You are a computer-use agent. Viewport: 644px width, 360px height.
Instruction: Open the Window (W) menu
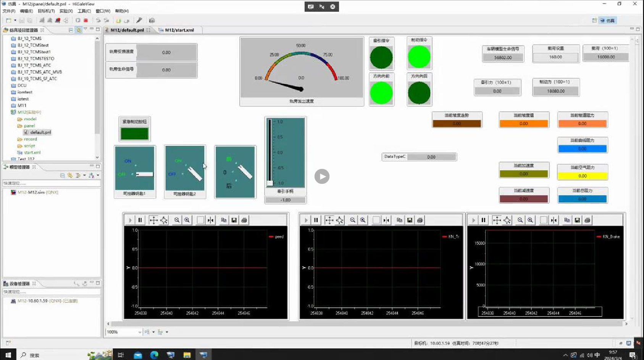tap(103, 11)
